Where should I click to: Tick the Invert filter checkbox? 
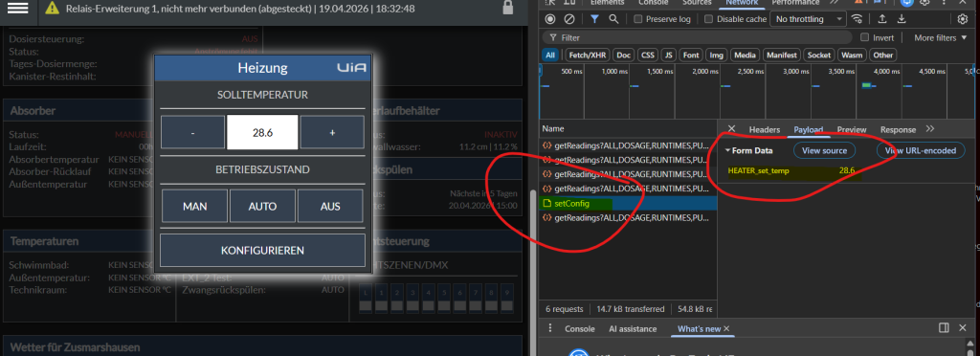tap(865, 37)
